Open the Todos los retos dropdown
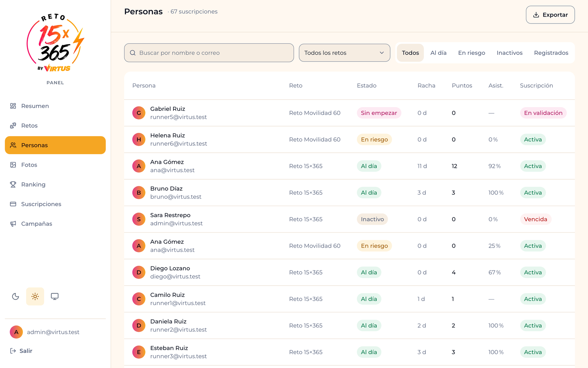The image size is (588, 368). tap(344, 53)
